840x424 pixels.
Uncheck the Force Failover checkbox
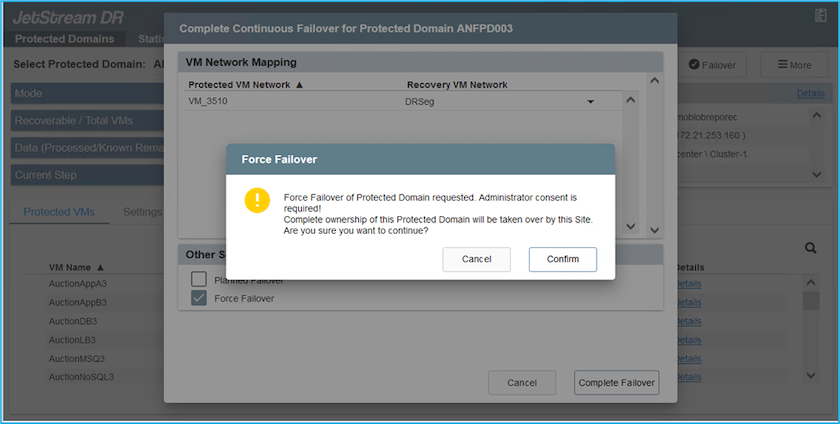[x=198, y=298]
